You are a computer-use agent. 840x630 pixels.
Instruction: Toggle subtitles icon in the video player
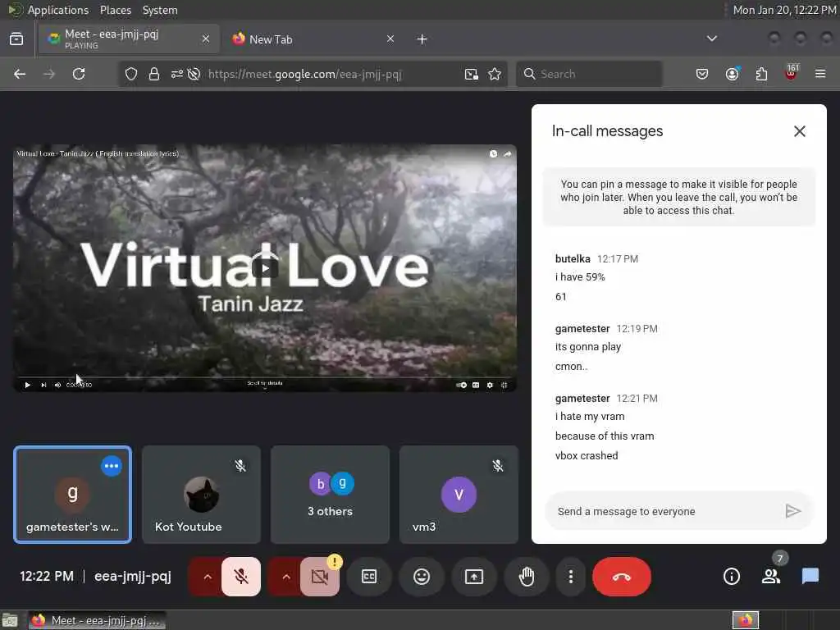[476, 385]
